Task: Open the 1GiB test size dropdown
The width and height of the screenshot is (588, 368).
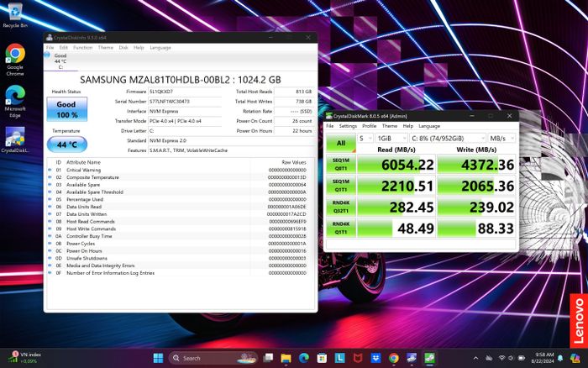Action: coord(391,139)
